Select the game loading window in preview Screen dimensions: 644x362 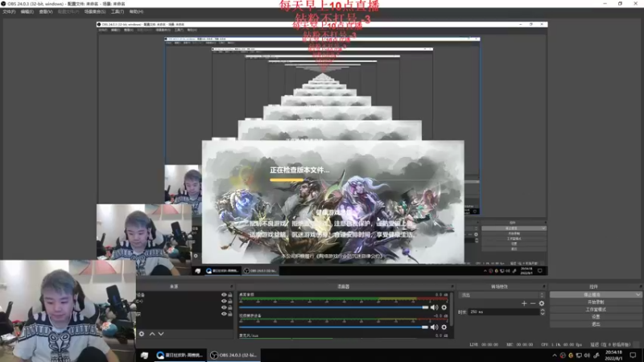coord(332,202)
